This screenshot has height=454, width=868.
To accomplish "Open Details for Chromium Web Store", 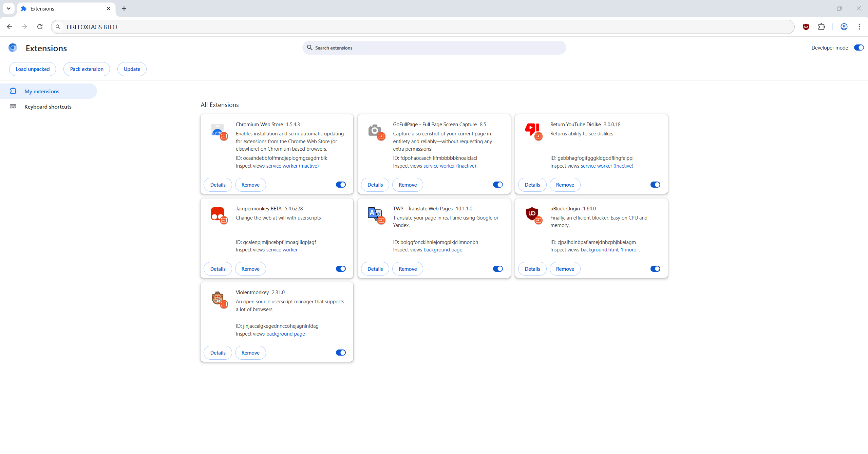I will pyautogui.click(x=218, y=185).
